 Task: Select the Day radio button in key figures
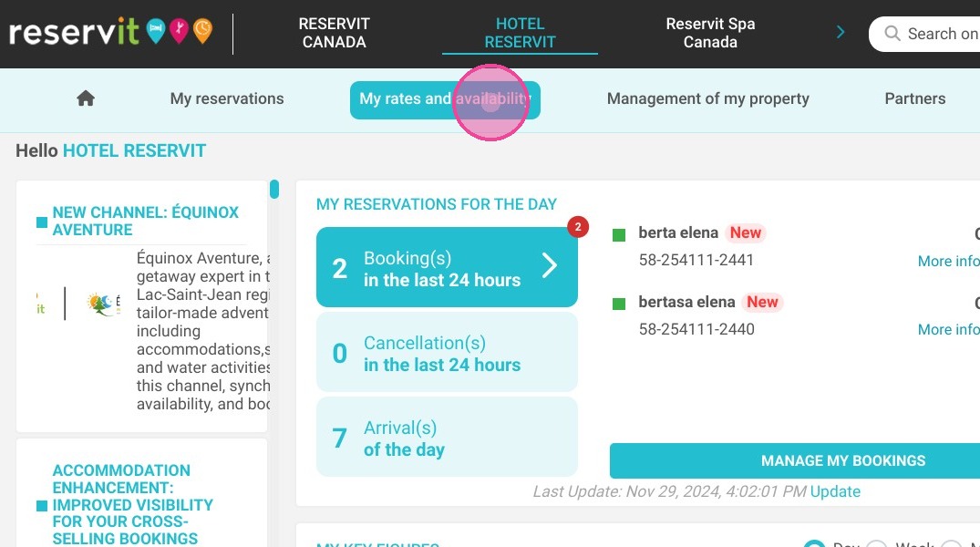pos(814,544)
